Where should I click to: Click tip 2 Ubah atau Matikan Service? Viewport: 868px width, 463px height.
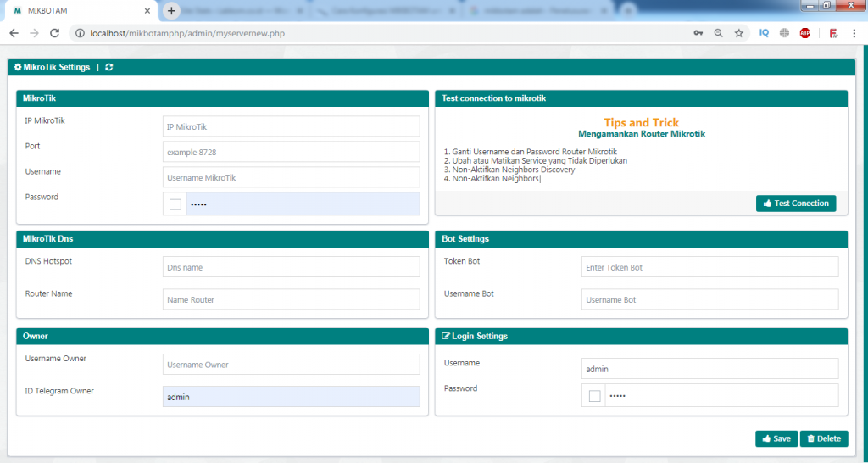click(x=536, y=160)
